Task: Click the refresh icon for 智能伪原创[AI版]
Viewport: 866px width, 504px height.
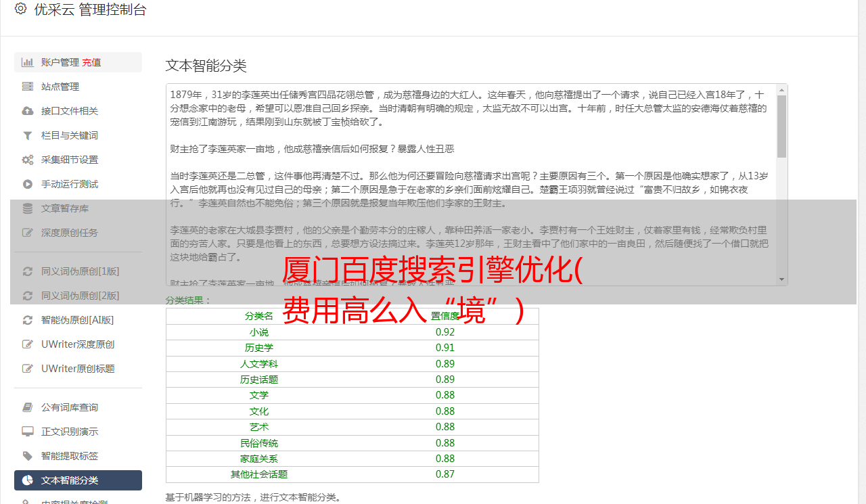Action: click(x=28, y=320)
